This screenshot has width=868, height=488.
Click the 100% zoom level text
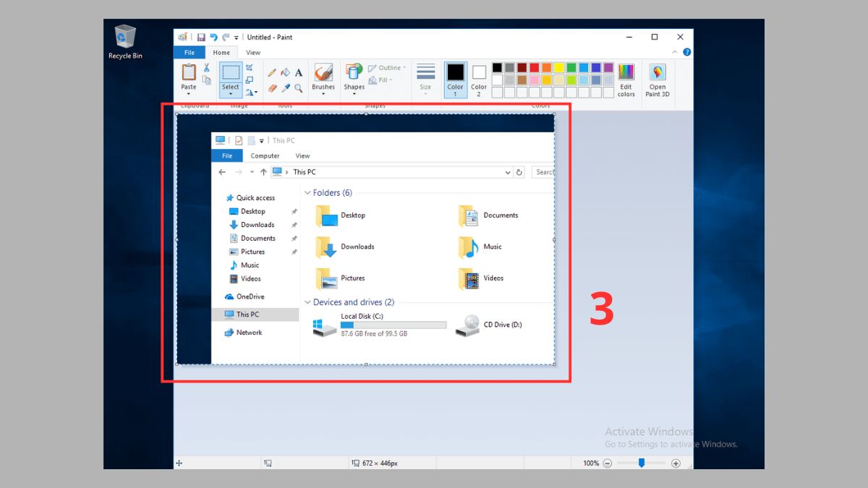point(591,463)
